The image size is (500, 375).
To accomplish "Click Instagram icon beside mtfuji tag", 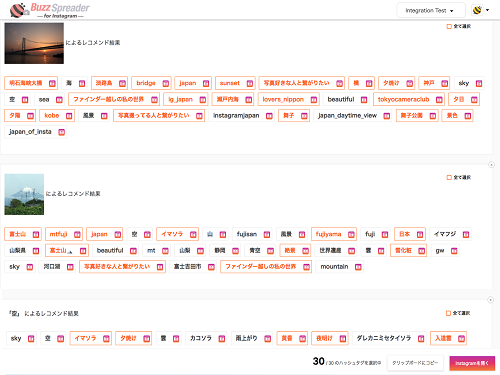I will coord(77,235).
